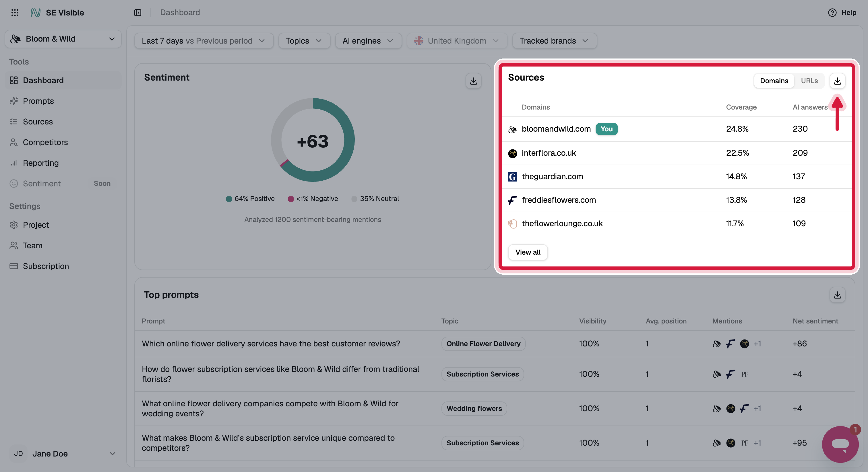This screenshot has width=868, height=472.
Task: Click the Competitors person icon
Action: tap(13, 143)
